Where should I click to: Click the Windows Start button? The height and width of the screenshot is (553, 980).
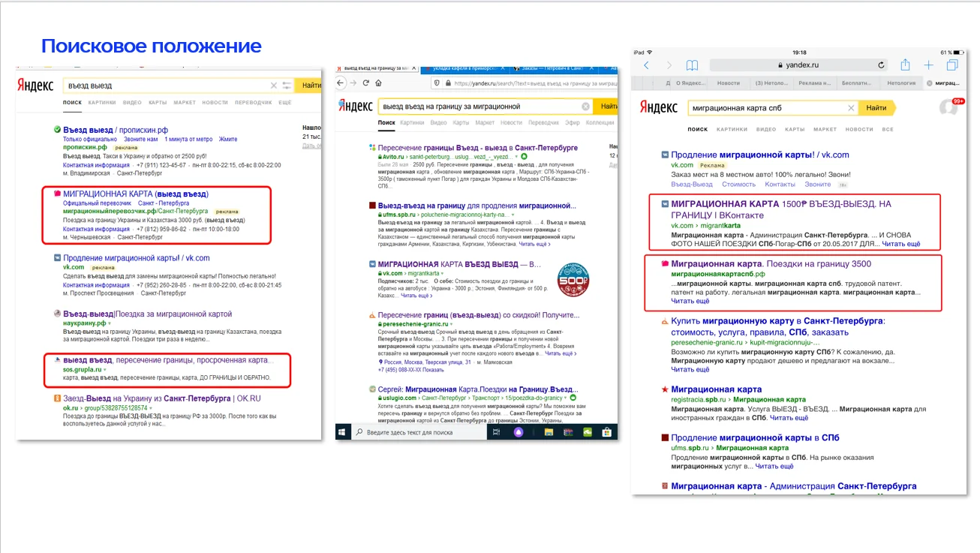[343, 432]
